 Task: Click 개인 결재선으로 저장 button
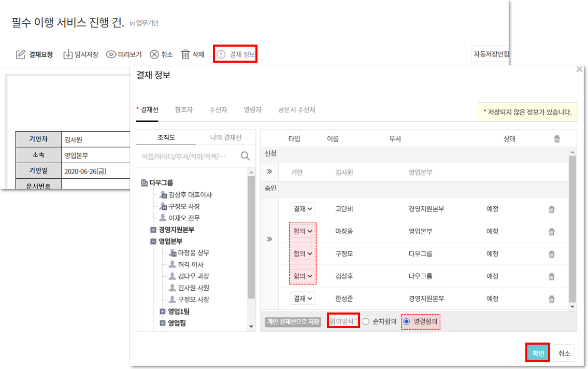293,322
